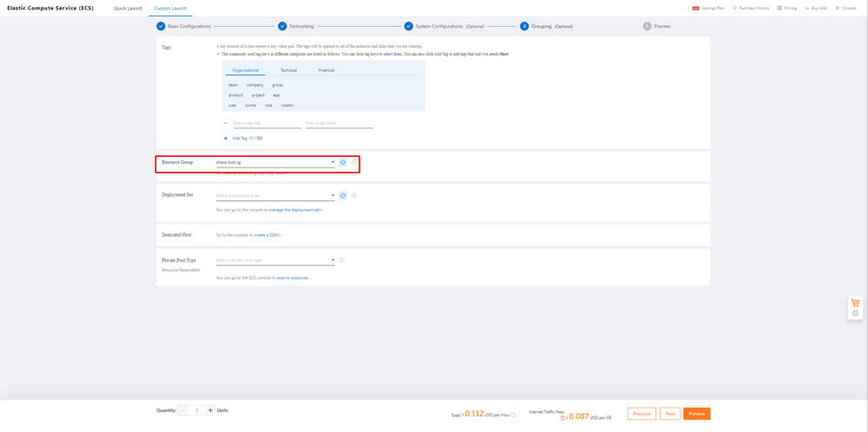The image size is (868, 432).
Task: Click the Next button
Action: pos(670,414)
